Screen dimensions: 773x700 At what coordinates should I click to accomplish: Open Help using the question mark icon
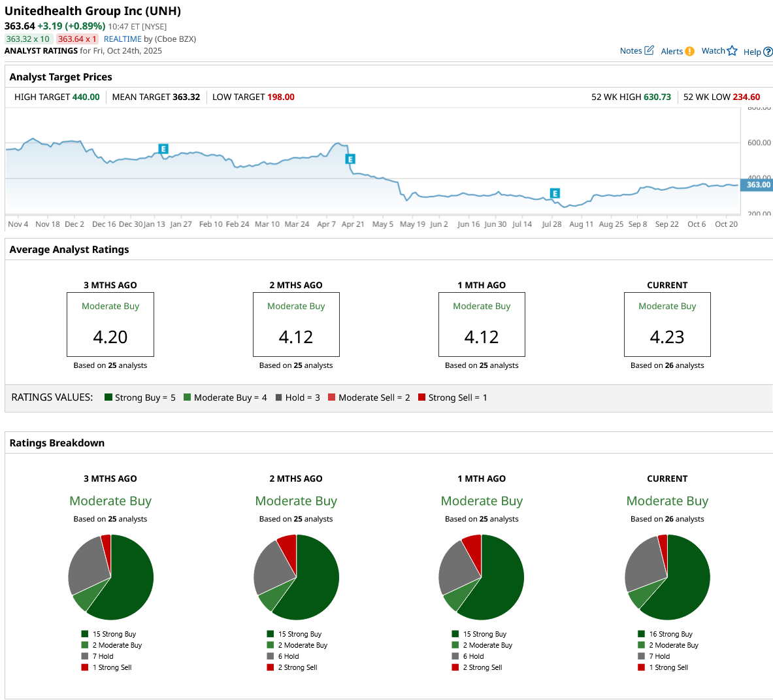click(768, 52)
